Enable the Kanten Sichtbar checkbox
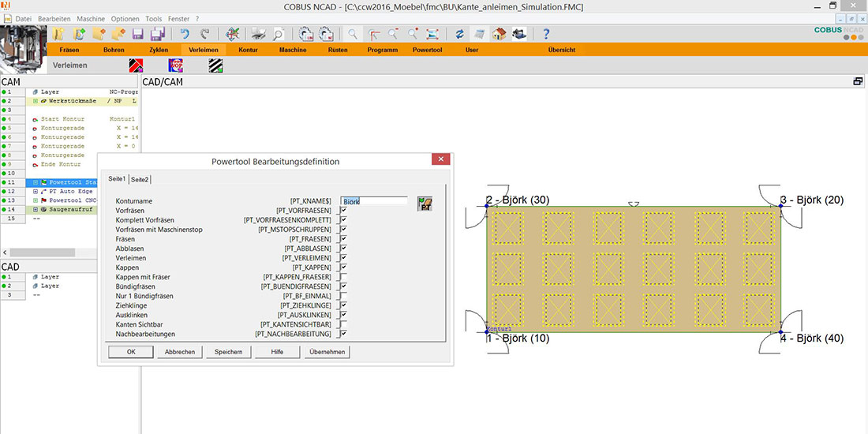Viewport: 868px width, 434px height. (x=343, y=324)
